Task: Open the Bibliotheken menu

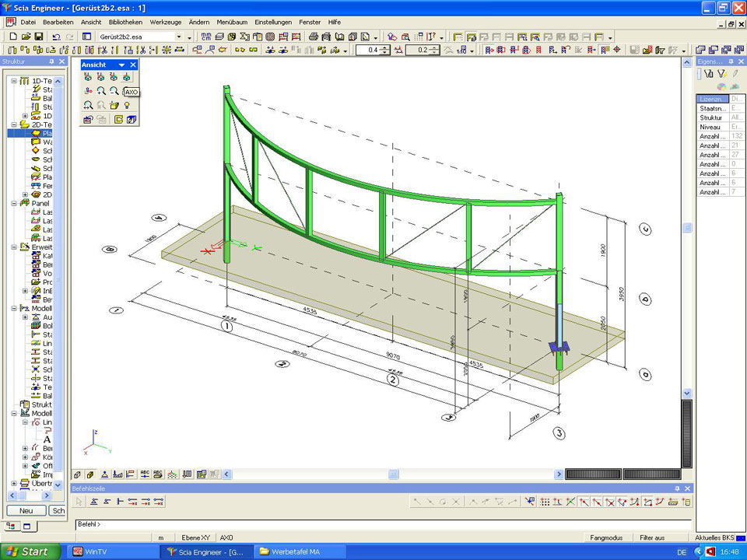Action: tap(125, 23)
